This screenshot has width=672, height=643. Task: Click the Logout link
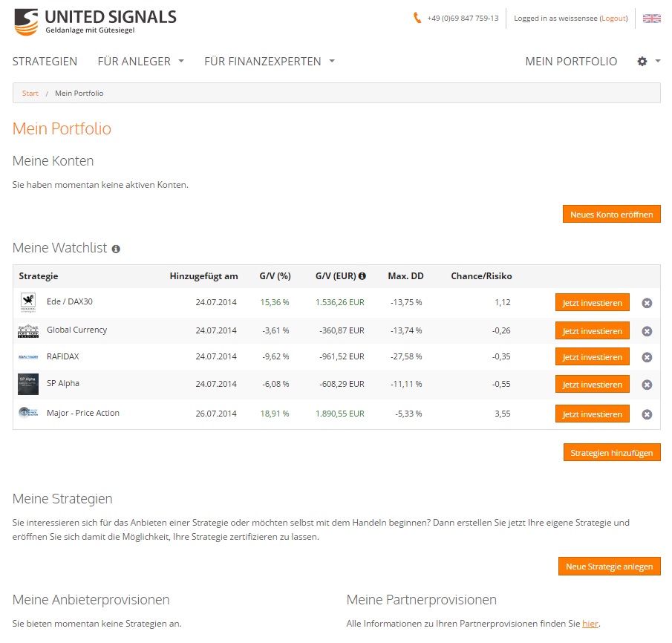613,19
